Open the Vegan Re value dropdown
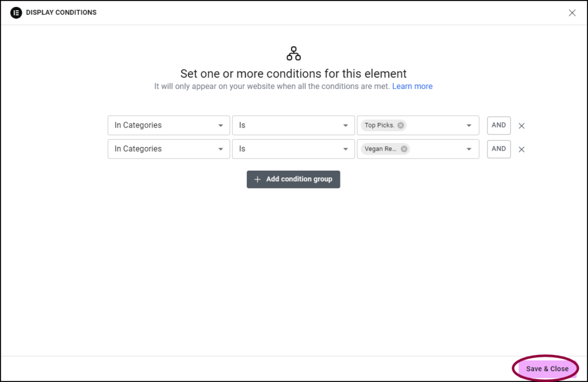This screenshot has width=588, height=382. coord(469,149)
